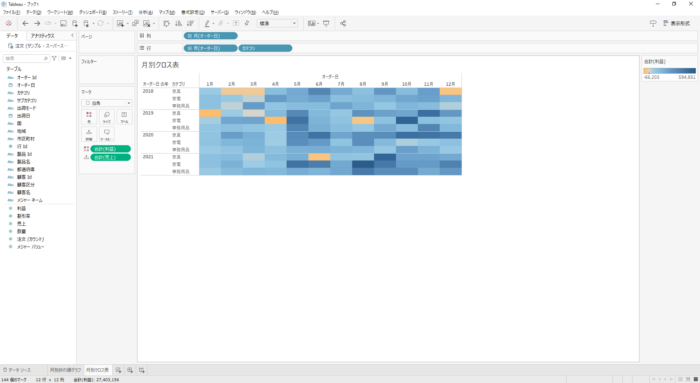Collapse the data pane with the chevron
Viewport: 700px width, 383px height.
pyautogui.click(x=72, y=35)
